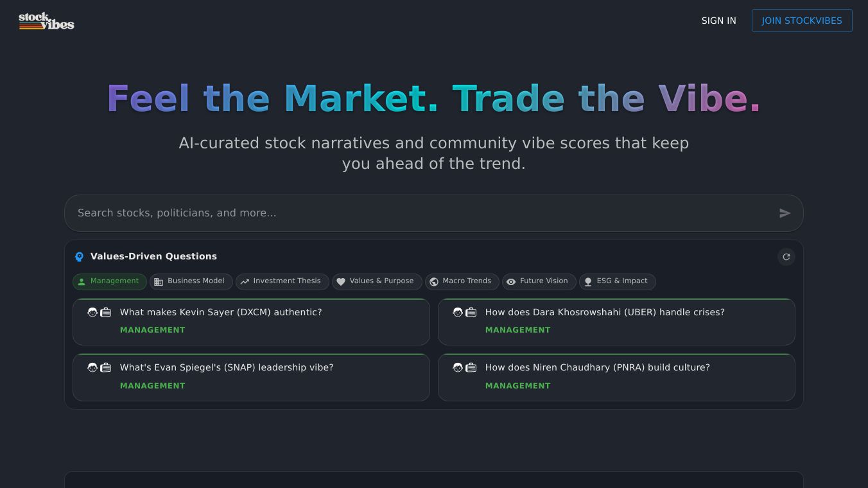The height and width of the screenshot is (488, 868).
Task: Select the Management filter chip
Action: [110, 281]
